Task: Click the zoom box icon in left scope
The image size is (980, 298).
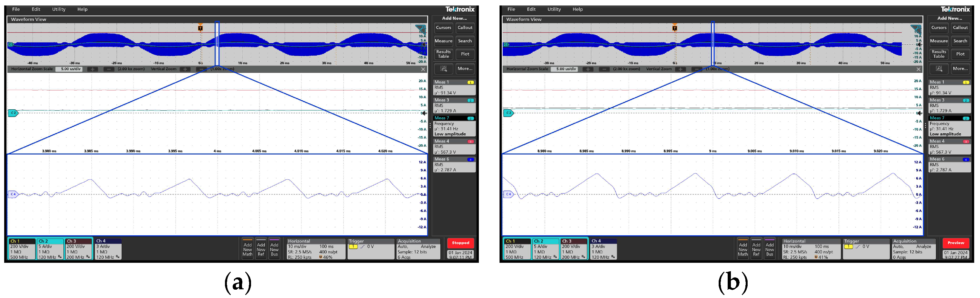Action: click(443, 69)
